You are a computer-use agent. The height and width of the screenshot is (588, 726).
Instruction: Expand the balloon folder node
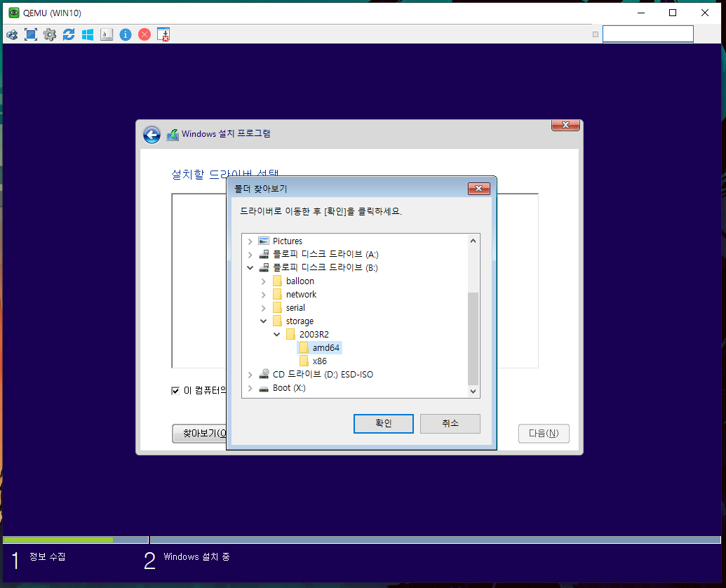[x=264, y=281]
